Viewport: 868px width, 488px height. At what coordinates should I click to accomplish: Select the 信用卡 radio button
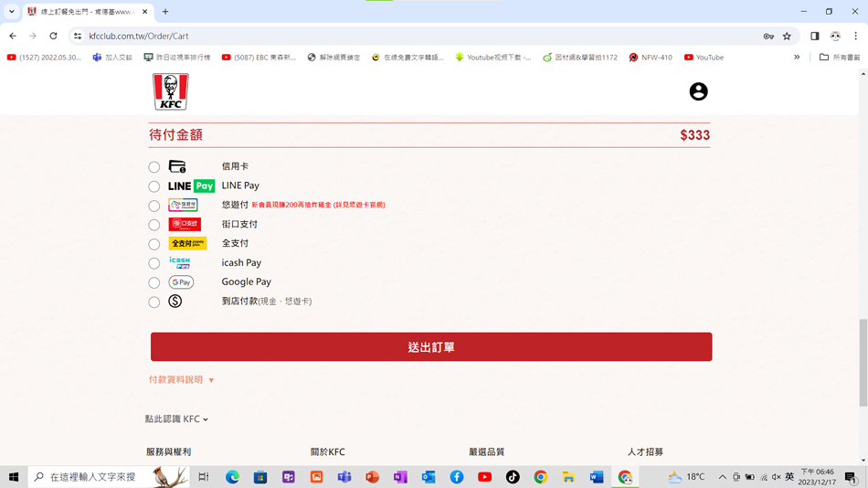point(153,166)
